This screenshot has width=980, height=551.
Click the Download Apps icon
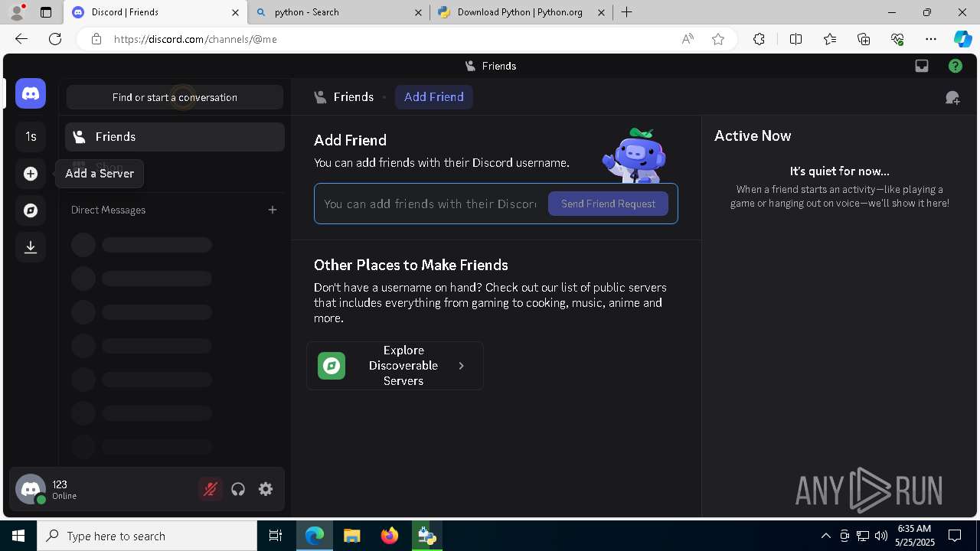pos(31,247)
